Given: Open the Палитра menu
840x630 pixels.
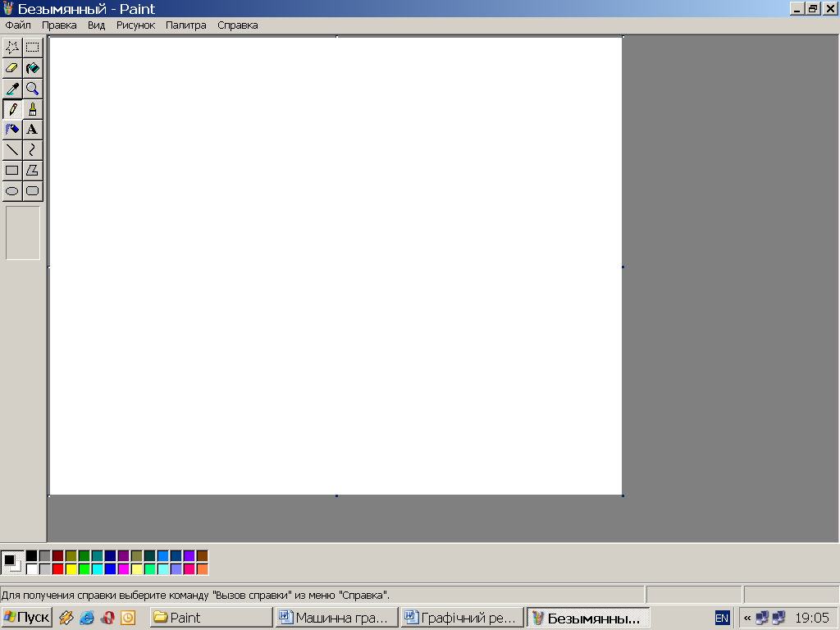Looking at the screenshot, I should point(186,25).
